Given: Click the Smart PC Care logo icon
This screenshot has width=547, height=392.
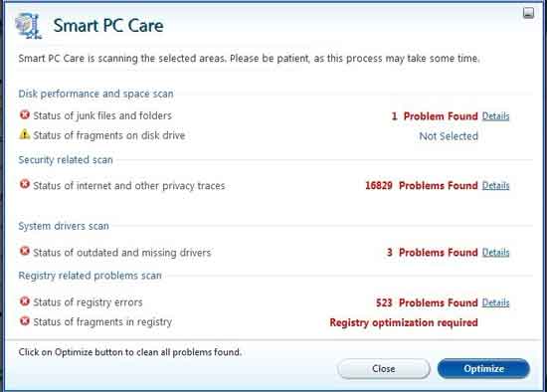Looking at the screenshot, I should [28, 26].
